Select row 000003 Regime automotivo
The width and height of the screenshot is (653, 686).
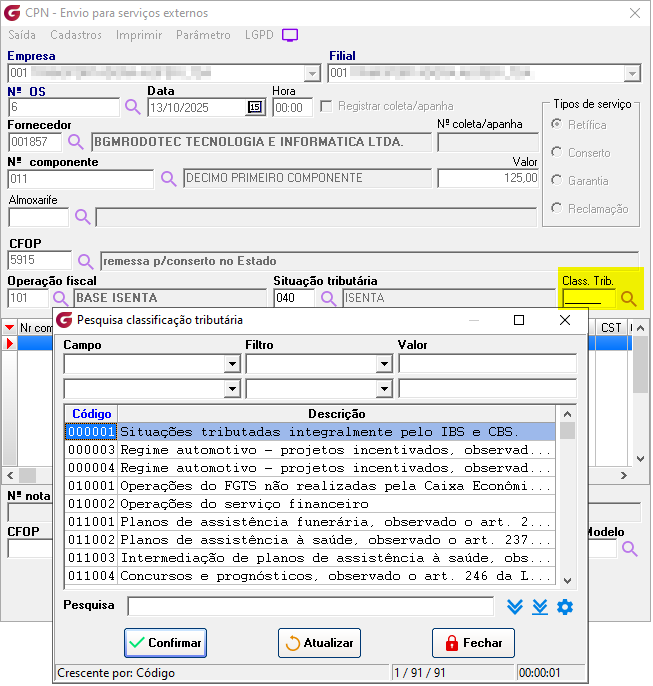pos(310,450)
